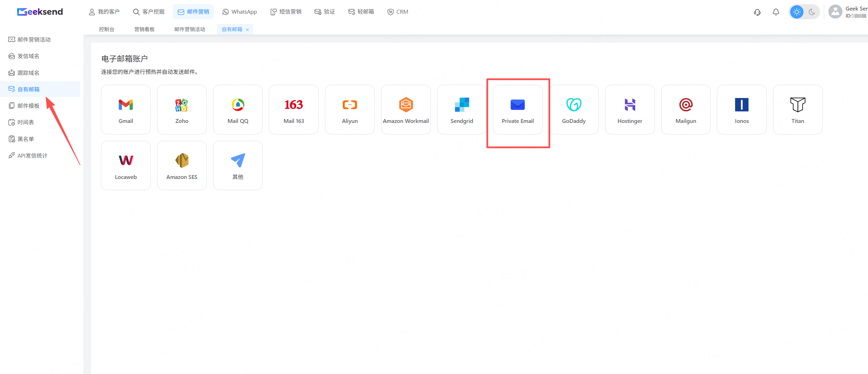This screenshot has height=374, width=868.
Task: Select the Sendgrid provider card
Action: click(462, 110)
